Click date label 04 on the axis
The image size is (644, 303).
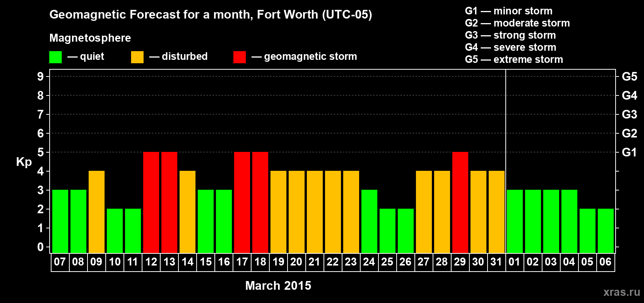(569, 262)
